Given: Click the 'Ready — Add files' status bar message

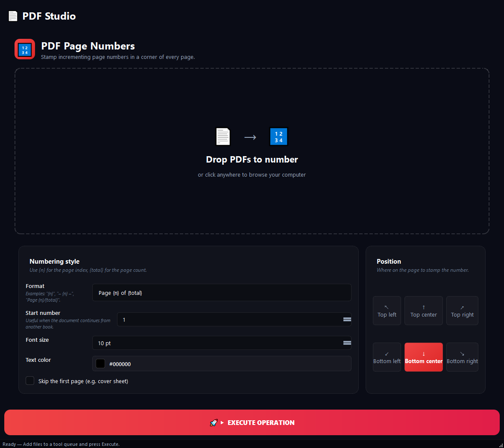Looking at the screenshot, I should click(61, 444).
